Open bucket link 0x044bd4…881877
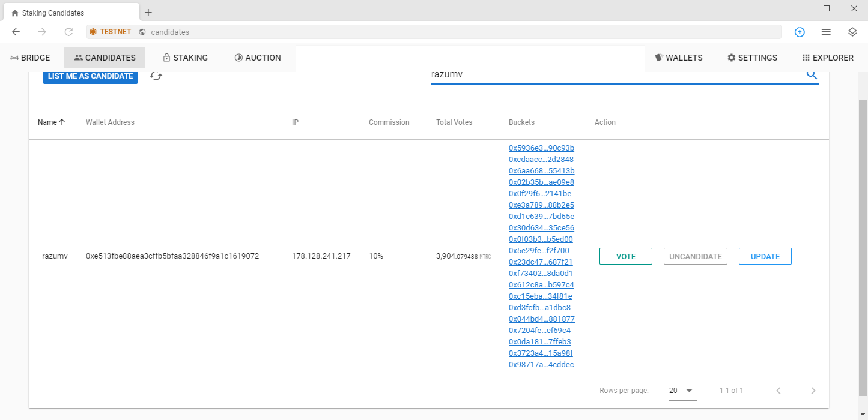Screen dimensions: 868x420 coord(542,319)
